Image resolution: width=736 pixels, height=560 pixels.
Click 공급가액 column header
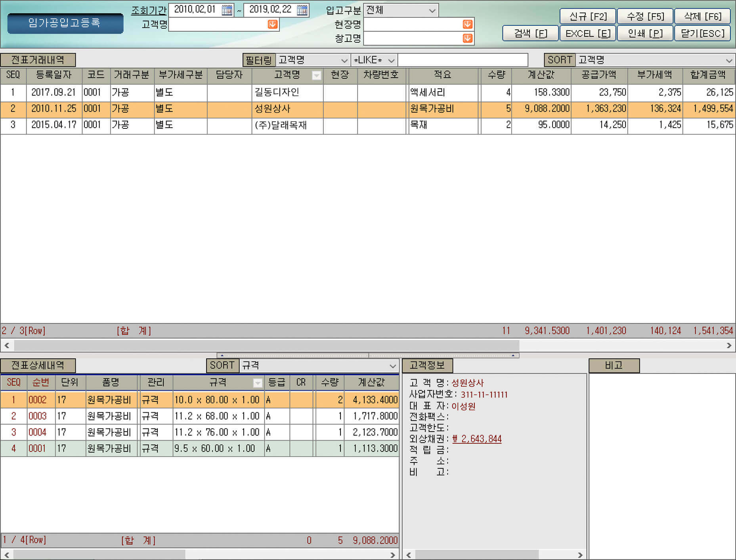(x=599, y=75)
